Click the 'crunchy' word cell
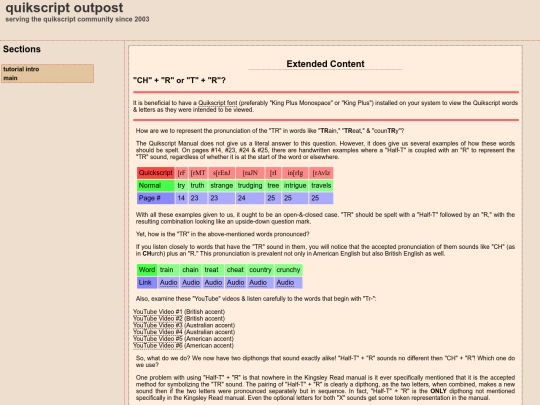This screenshot has width=540, height=405. [x=289, y=270]
